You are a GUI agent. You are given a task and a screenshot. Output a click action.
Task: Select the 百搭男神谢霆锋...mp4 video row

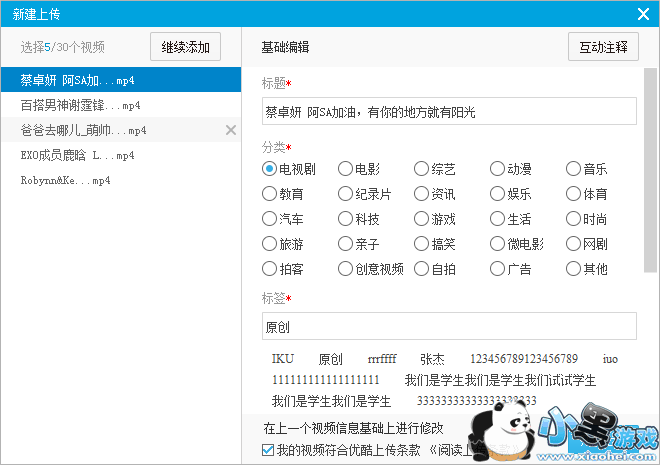121,105
